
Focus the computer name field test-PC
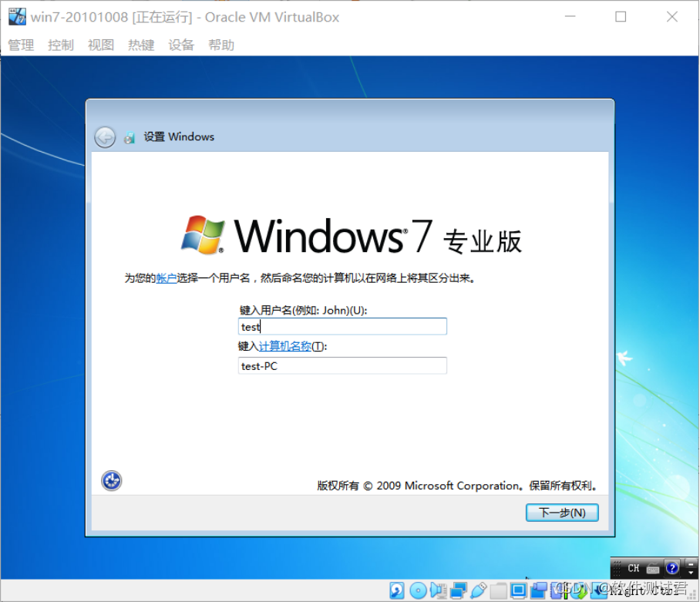[342, 366]
